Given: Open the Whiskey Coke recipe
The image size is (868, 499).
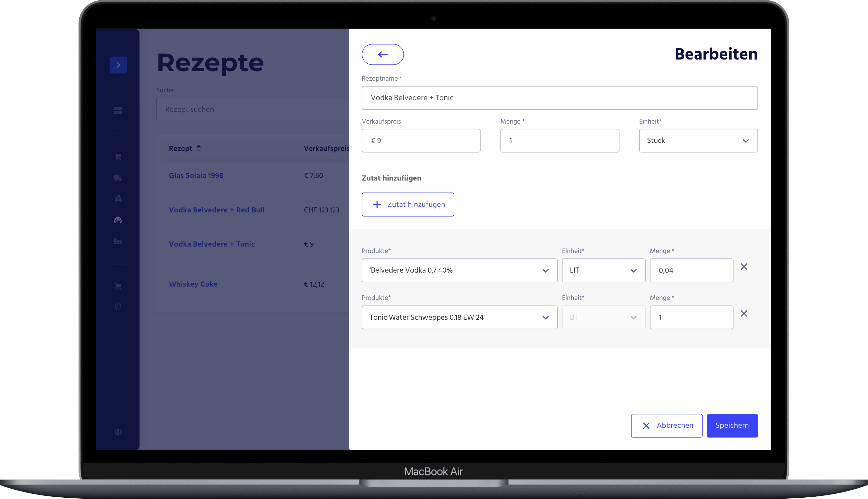Looking at the screenshot, I should point(193,284).
